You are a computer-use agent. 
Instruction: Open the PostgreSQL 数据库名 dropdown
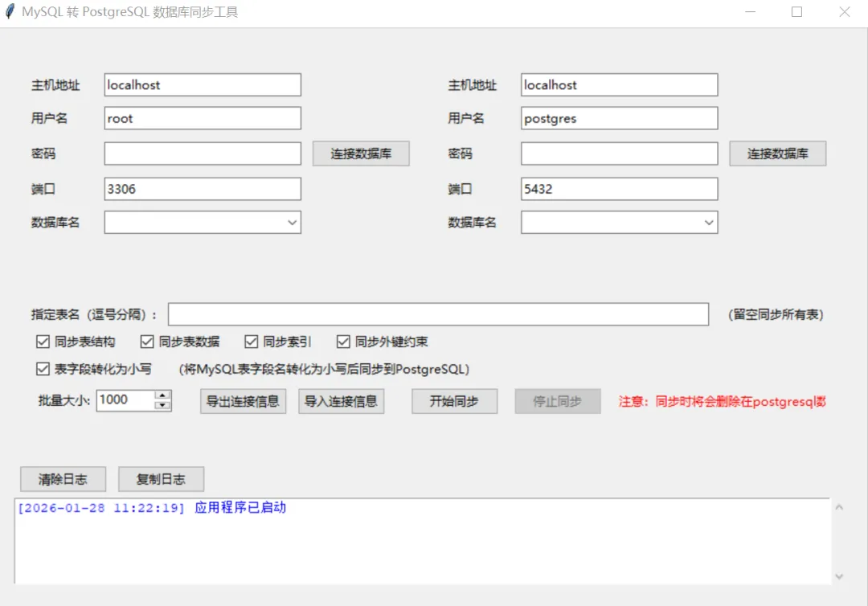coord(709,223)
